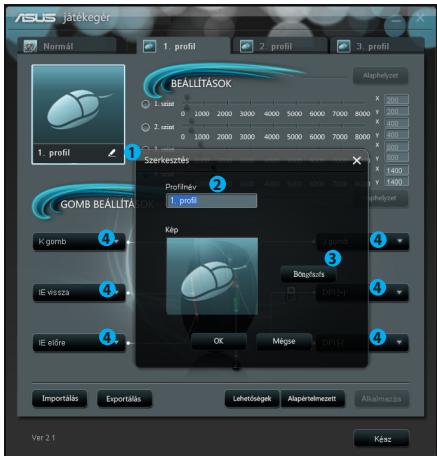Close the Szerkesztés dialog with the X
The image size is (437, 456).
tap(357, 161)
